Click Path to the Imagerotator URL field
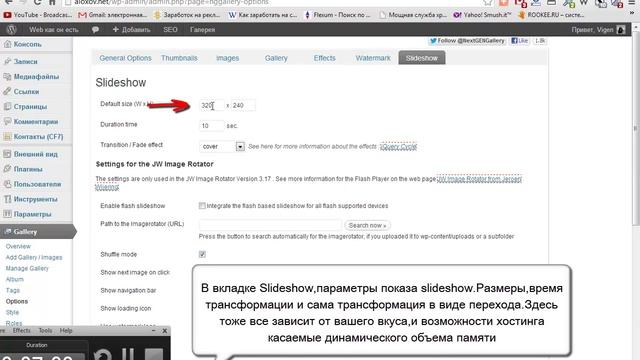This screenshot has height=360, width=640. point(270,225)
